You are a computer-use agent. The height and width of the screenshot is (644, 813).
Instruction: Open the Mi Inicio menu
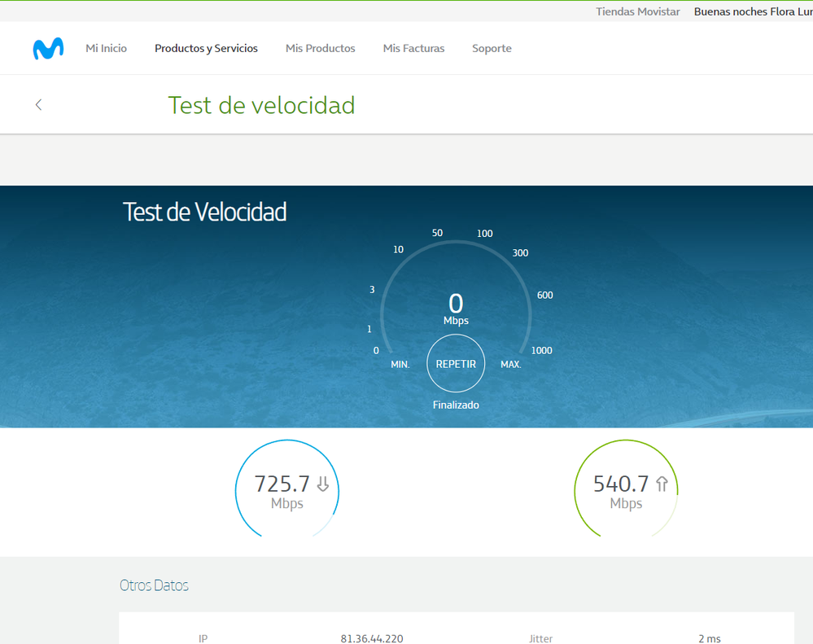(107, 49)
